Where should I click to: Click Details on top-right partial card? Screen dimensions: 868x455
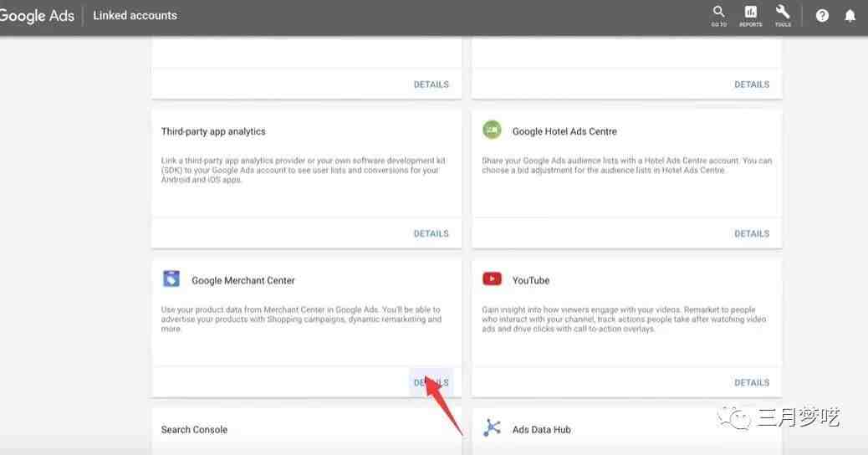(x=752, y=84)
